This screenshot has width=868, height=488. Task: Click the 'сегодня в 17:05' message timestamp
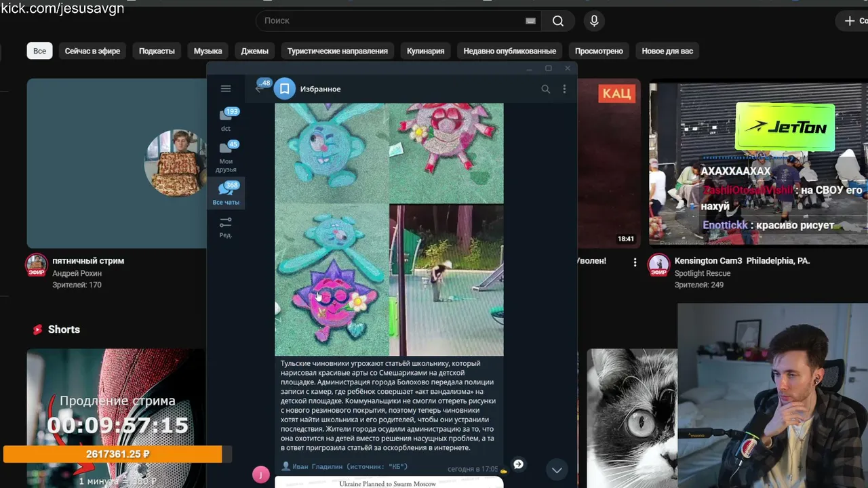click(473, 469)
